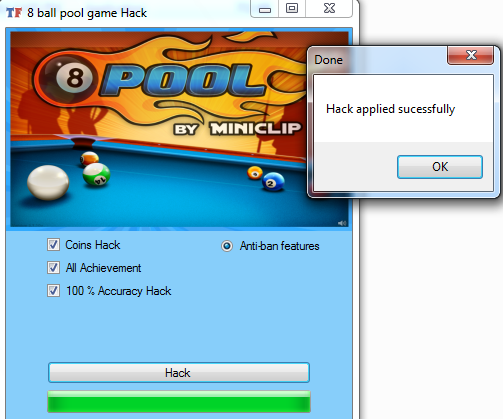Select the Anti-ban features radio button

coord(227,246)
